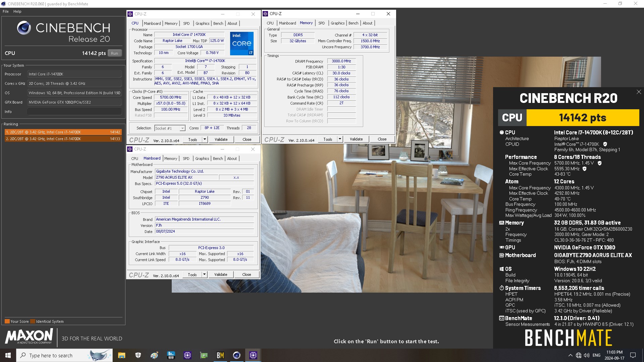The height and width of the screenshot is (362, 644).
Task: Open Tools dropdown arrow in CPU-Z Memory window
Action: [x=340, y=139]
